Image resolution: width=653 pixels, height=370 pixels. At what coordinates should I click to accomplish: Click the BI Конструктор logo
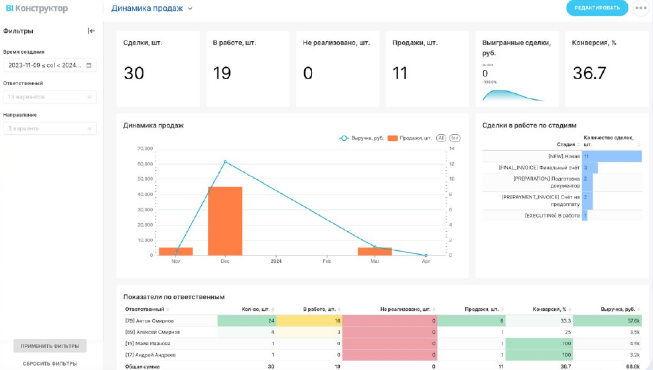click(37, 8)
